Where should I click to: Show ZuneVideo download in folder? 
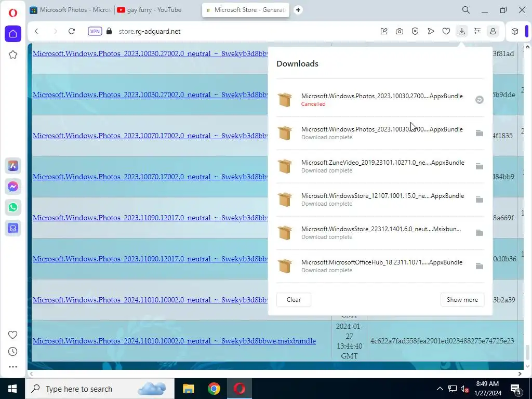tap(479, 166)
